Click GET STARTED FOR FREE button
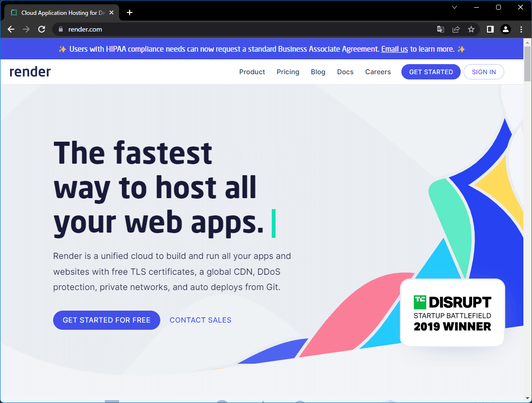Screen dimensions: 532x403 (107, 320)
